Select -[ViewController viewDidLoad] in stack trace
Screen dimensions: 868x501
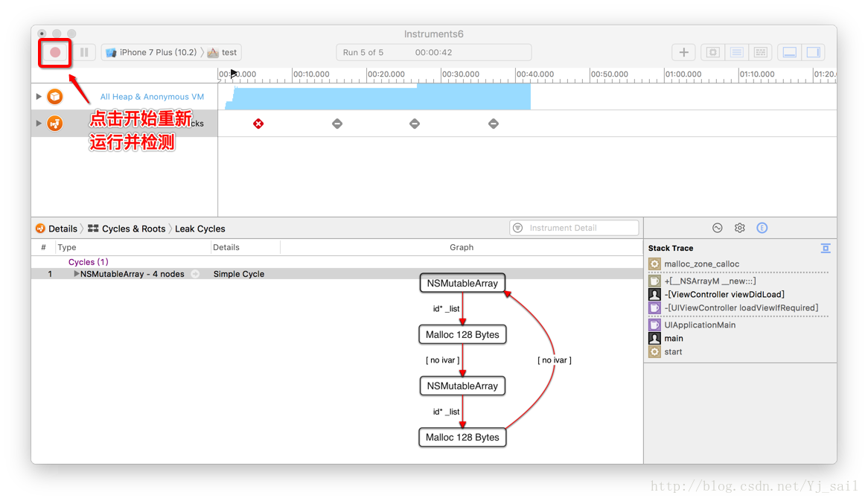[724, 295]
